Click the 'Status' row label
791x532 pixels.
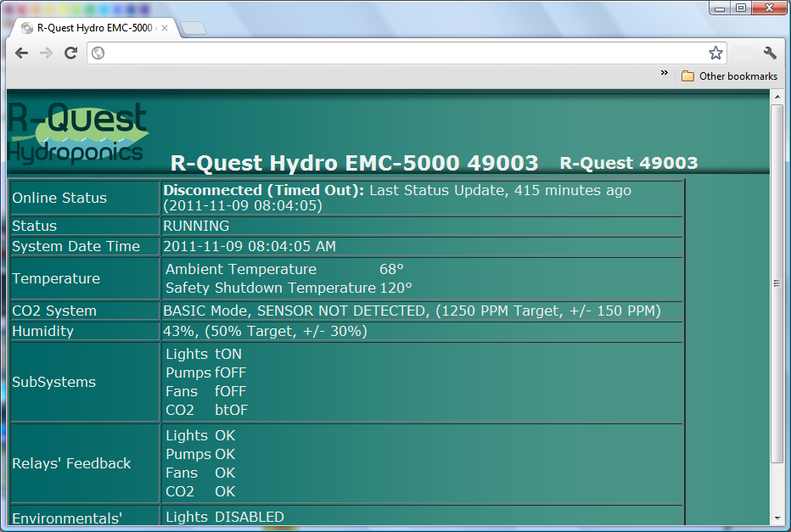(x=34, y=226)
